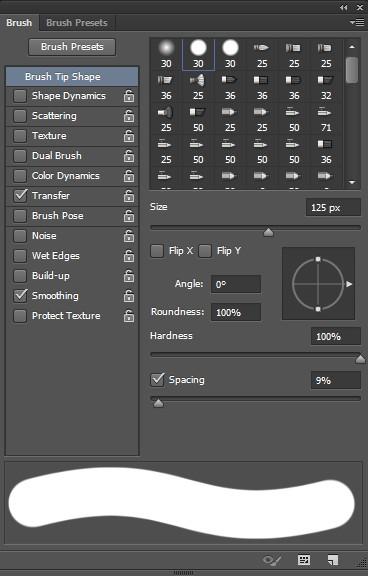Check the Flip Y checkbox
This screenshot has height=576, width=368.
[x=205, y=251]
